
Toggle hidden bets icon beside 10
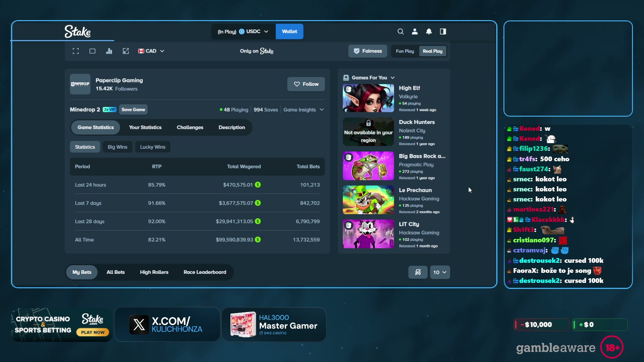pos(418,272)
